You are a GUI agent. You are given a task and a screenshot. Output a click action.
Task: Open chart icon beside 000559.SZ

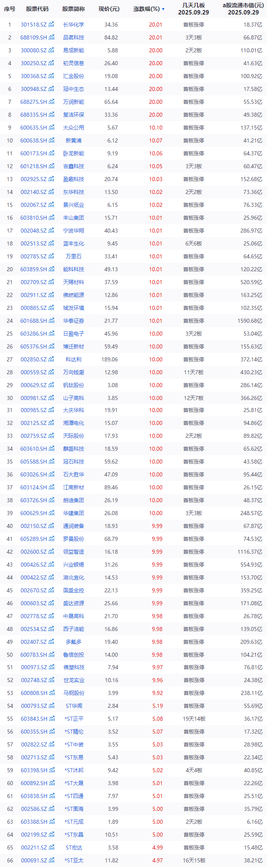pos(51,372)
